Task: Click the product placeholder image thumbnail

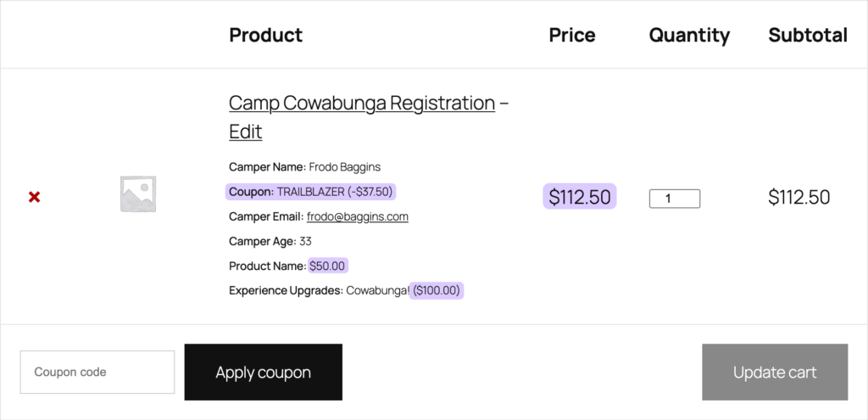Action: (137, 194)
